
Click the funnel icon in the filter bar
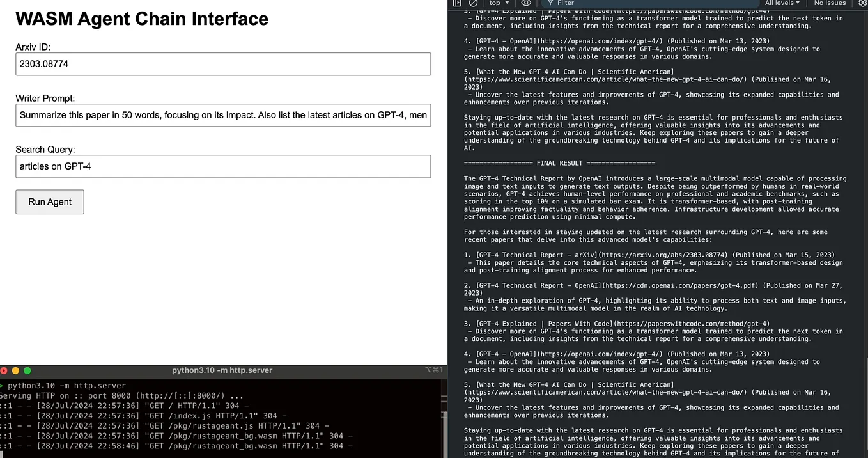point(551,4)
